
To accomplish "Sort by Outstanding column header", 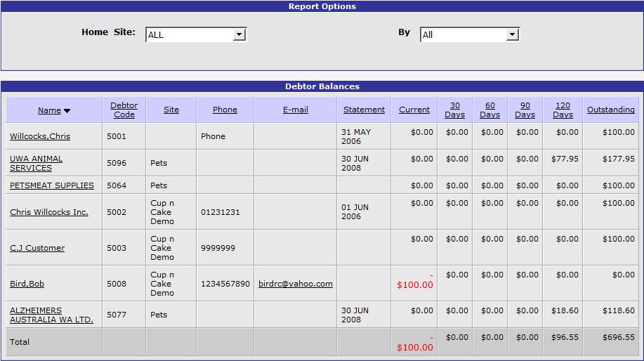I will (x=611, y=110).
